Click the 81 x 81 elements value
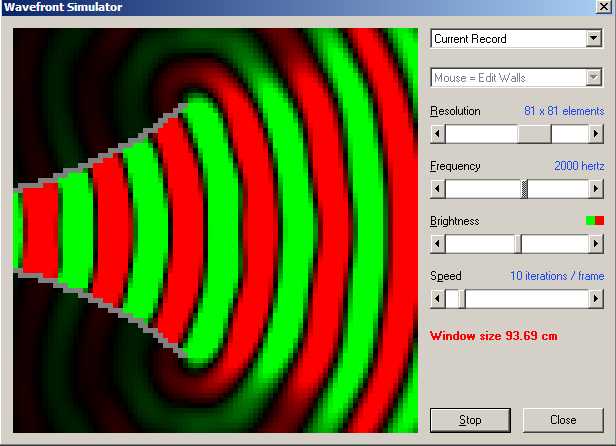 pos(564,111)
